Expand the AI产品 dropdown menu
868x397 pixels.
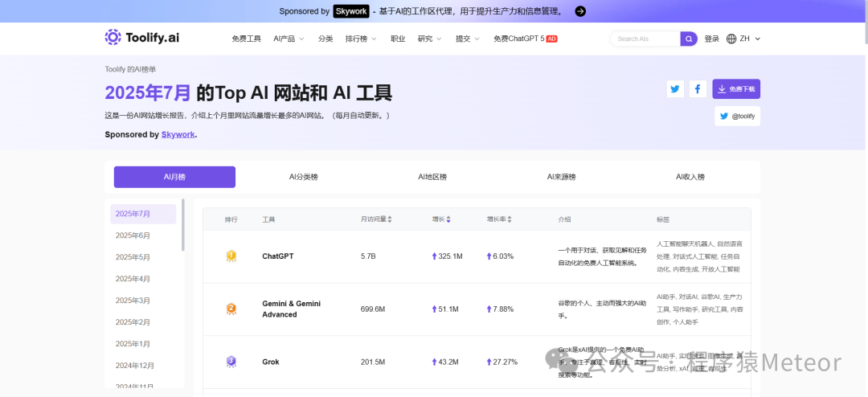tap(289, 39)
